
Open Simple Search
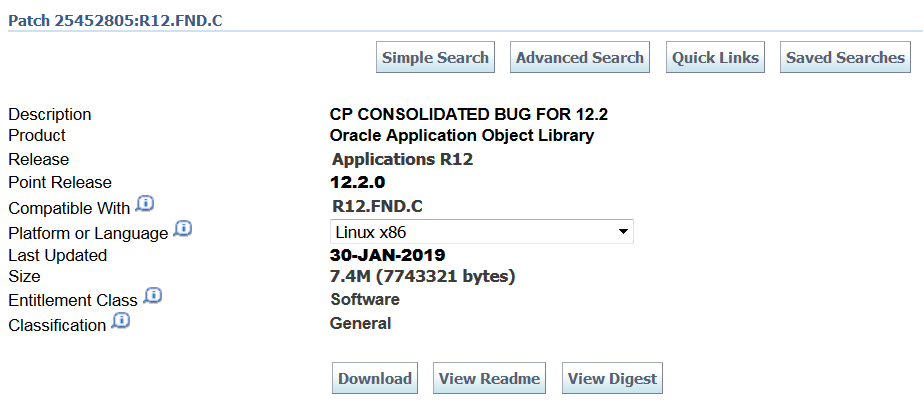tap(435, 58)
